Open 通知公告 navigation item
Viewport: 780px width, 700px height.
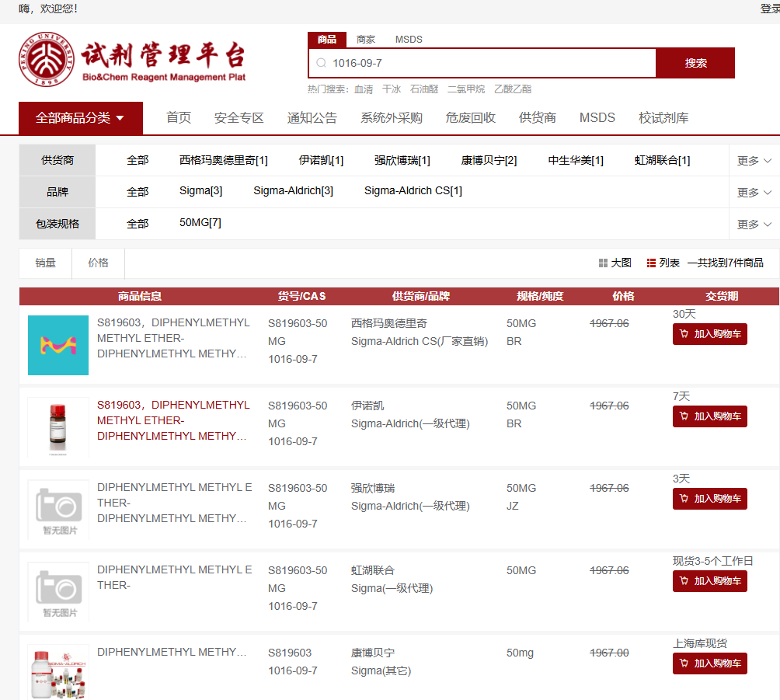point(312,118)
